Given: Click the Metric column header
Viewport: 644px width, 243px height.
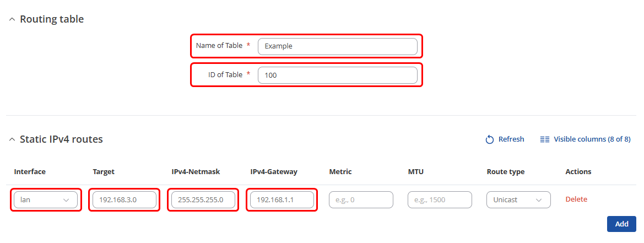Looking at the screenshot, I should pyautogui.click(x=340, y=172).
